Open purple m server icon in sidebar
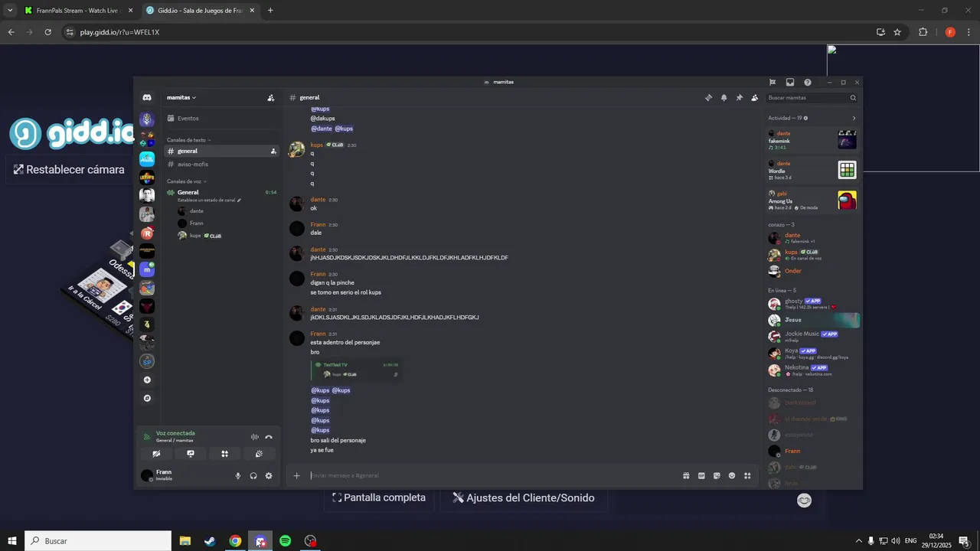980x551 pixels. (x=147, y=269)
